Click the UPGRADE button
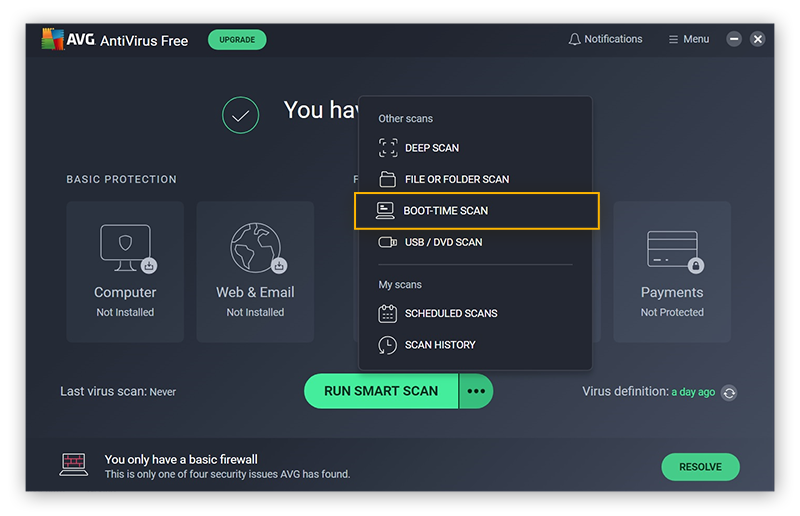The width and height of the screenshot is (800, 516). pos(237,39)
